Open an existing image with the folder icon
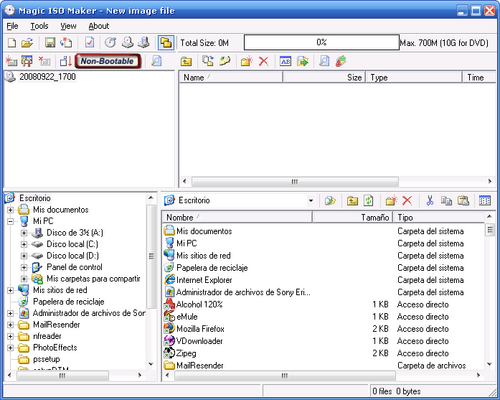This screenshot has width=500, height=400. point(27,43)
